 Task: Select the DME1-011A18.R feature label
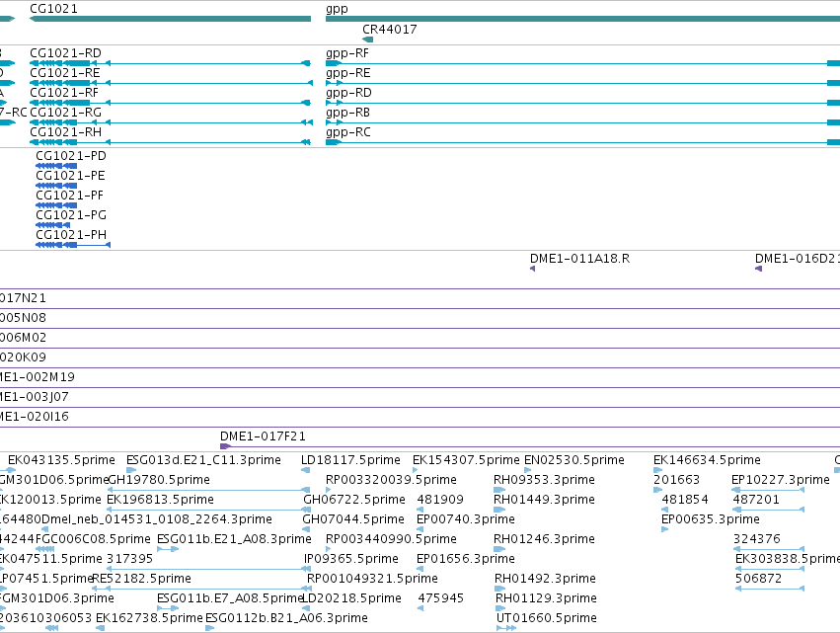pyautogui.click(x=579, y=259)
